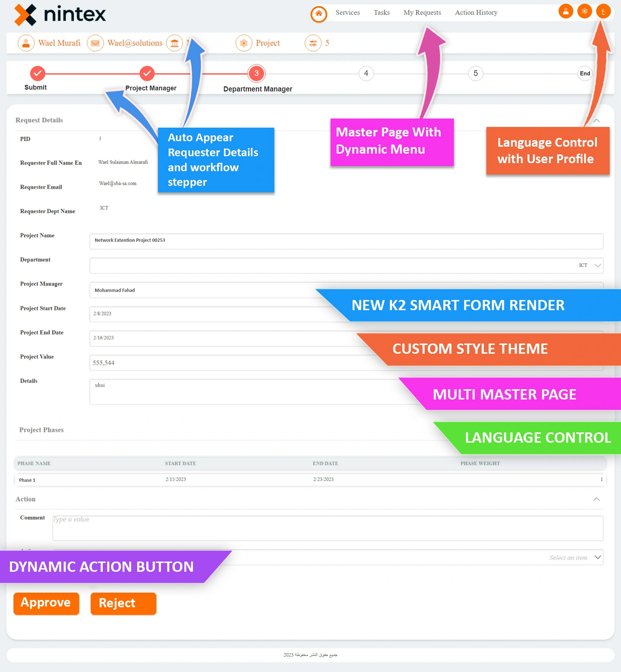Click the PHASE WEIGHT column header
621x672 pixels.
[480, 464]
